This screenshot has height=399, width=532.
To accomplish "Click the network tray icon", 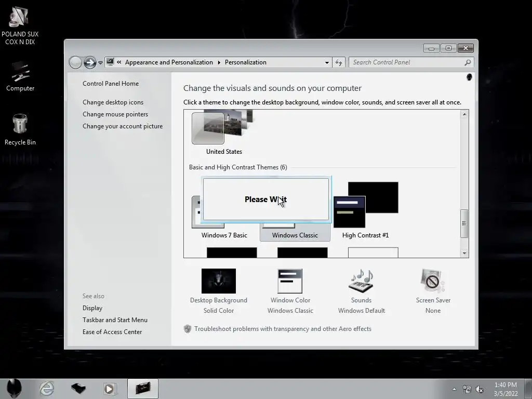I will pos(467,389).
